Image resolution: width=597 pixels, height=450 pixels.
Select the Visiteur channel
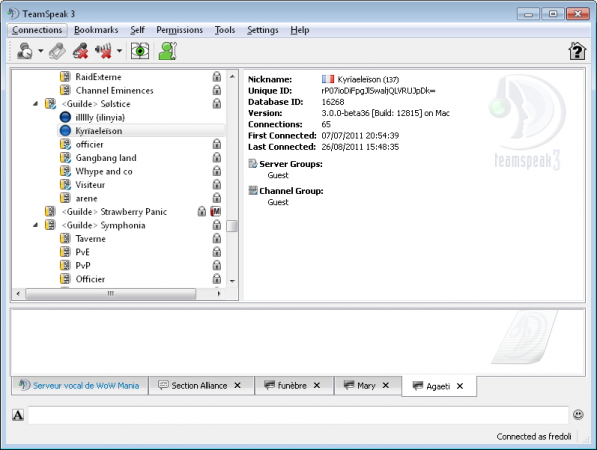tap(90, 185)
